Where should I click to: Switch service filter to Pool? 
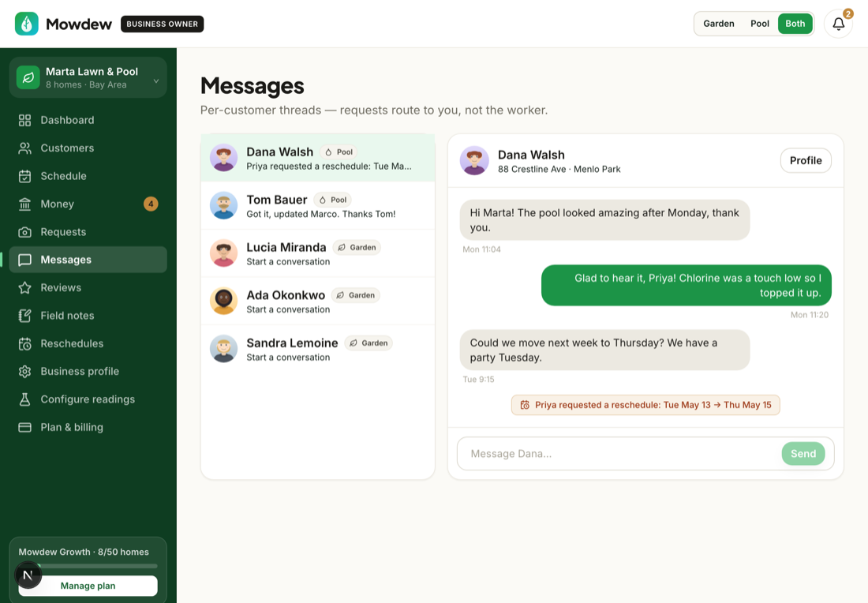[759, 24]
